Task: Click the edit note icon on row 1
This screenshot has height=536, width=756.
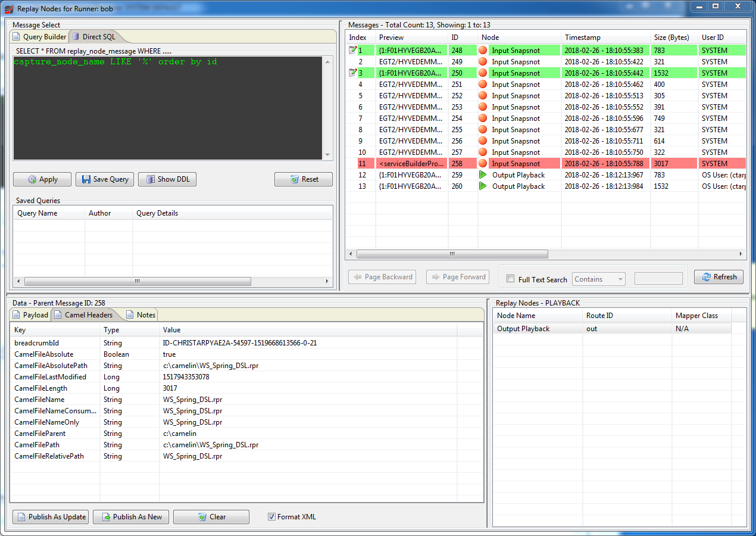Action: (353, 51)
